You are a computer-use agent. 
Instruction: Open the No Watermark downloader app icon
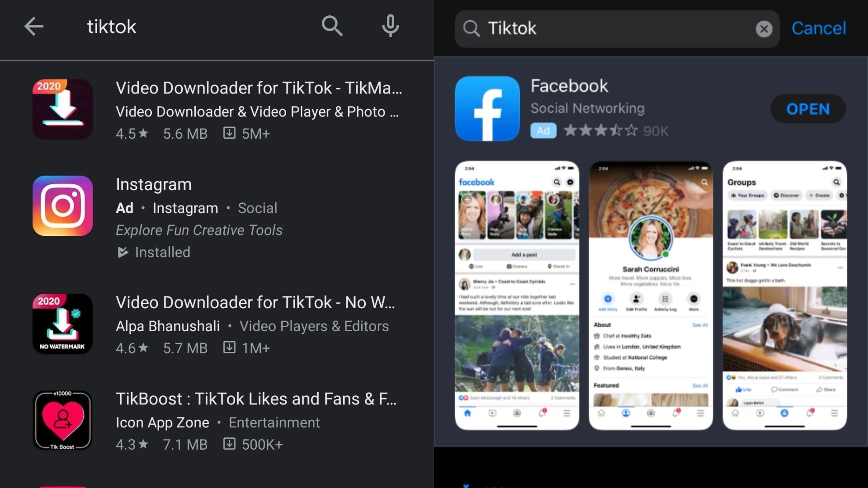click(x=62, y=324)
